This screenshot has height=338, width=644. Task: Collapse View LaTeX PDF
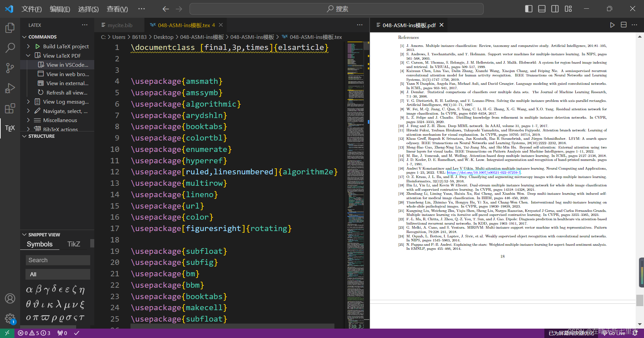click(29, 56)
